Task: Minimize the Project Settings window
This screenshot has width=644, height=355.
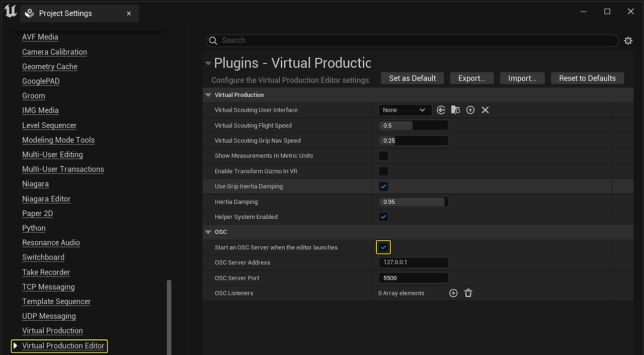Action: [584, 12]
